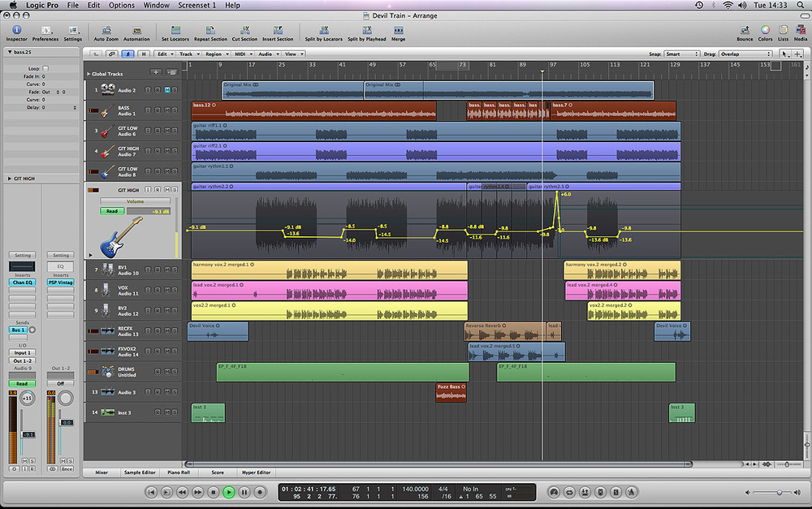Click the duplicate track button

pyautogui.click(x=171, y=72)
